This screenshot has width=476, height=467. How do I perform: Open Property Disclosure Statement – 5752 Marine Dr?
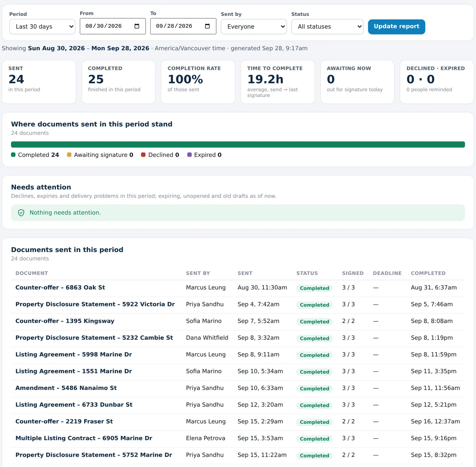click(x=94, y=455)
